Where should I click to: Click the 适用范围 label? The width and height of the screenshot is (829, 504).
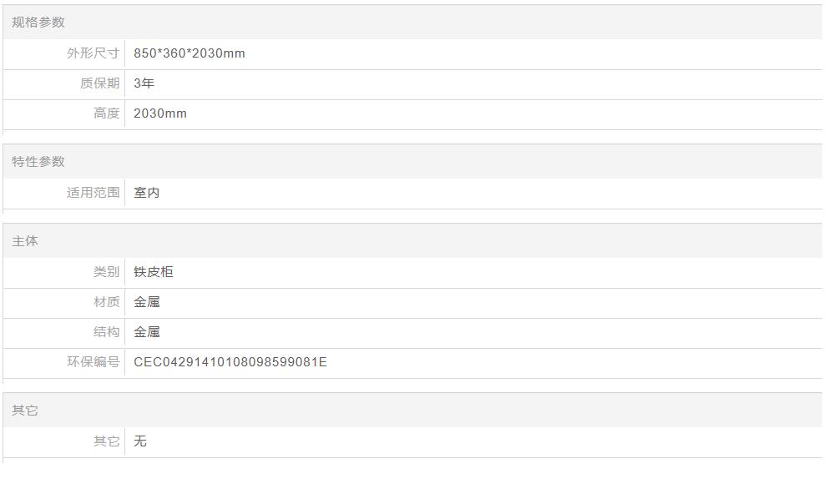(x=93, y=193)
